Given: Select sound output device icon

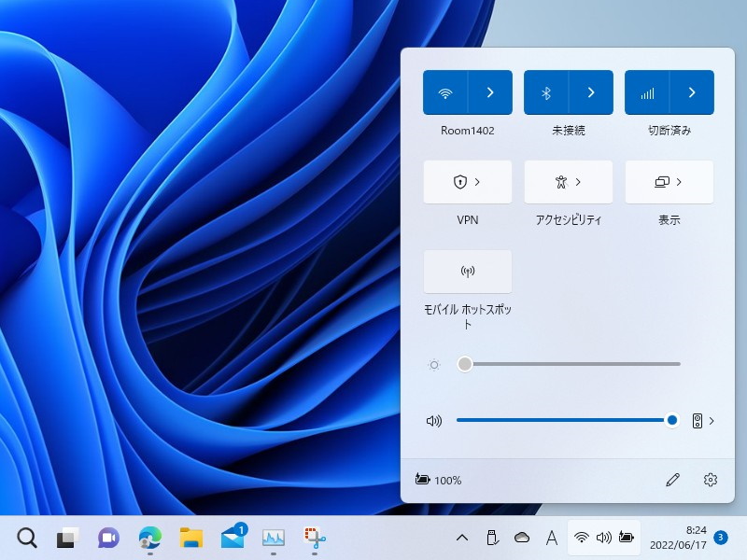Looking at the screenshot, I should (x=697, y=421).
